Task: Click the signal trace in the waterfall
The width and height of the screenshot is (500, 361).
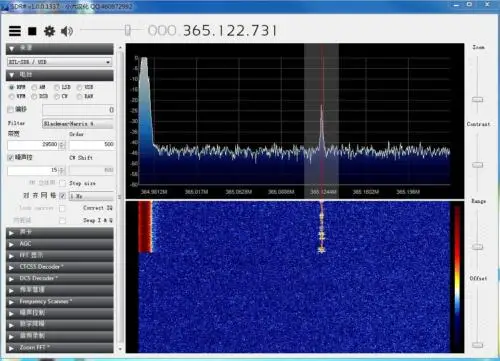Action: [x=322, y=228]
